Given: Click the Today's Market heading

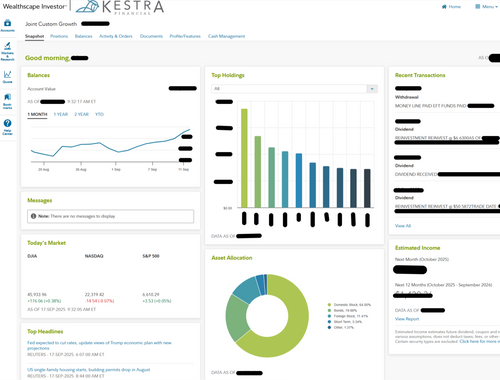Looking at the screenshot, I should 46,243.
